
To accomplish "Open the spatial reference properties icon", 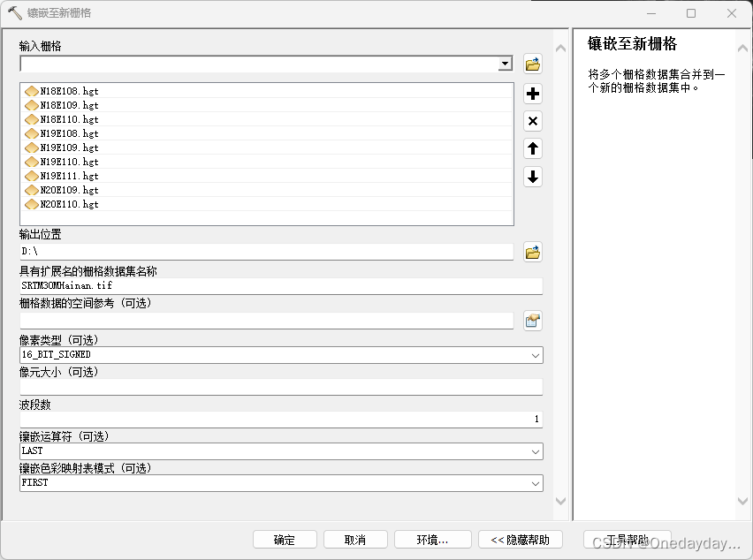I will coord(532,320).
